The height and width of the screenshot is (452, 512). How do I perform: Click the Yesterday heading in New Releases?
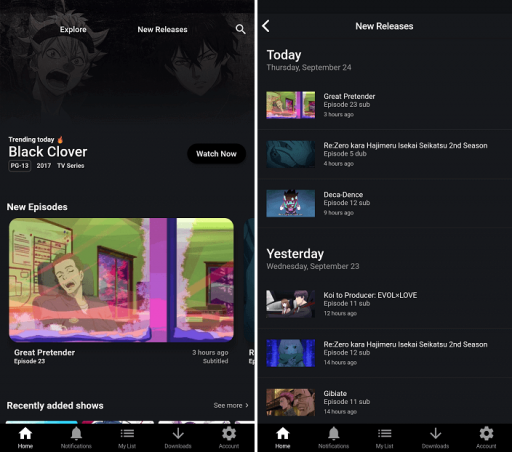[x=295, y=254]
